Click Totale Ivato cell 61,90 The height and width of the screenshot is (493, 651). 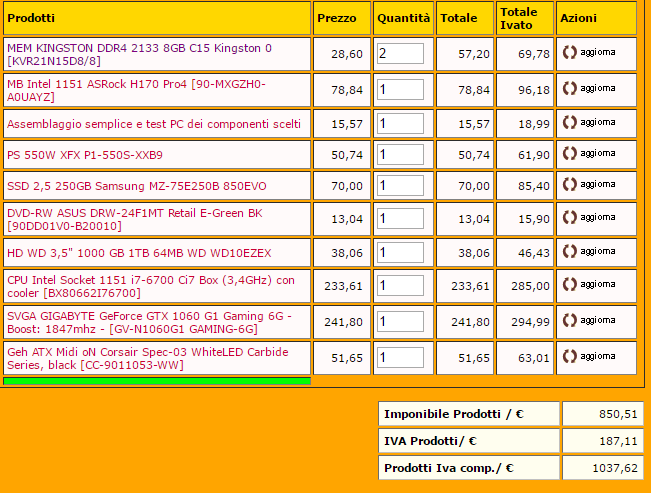click(x=525, y=155)
